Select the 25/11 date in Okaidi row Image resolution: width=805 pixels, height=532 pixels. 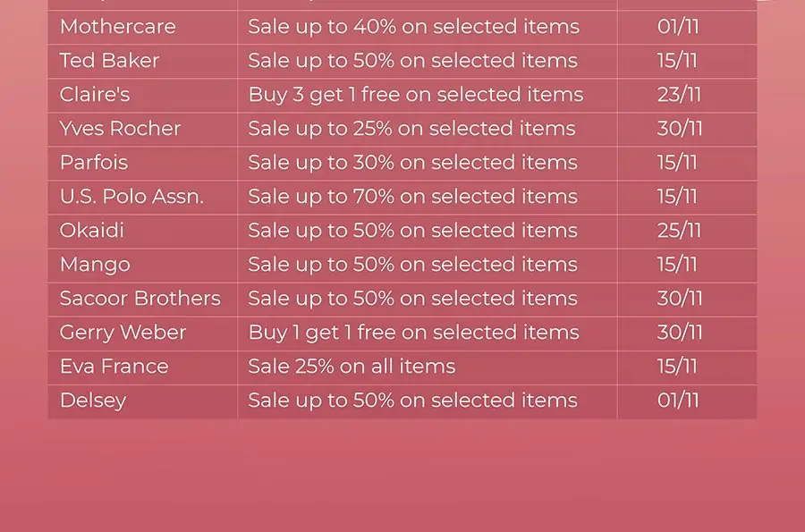pyautogui.click(x=679, y=231)
